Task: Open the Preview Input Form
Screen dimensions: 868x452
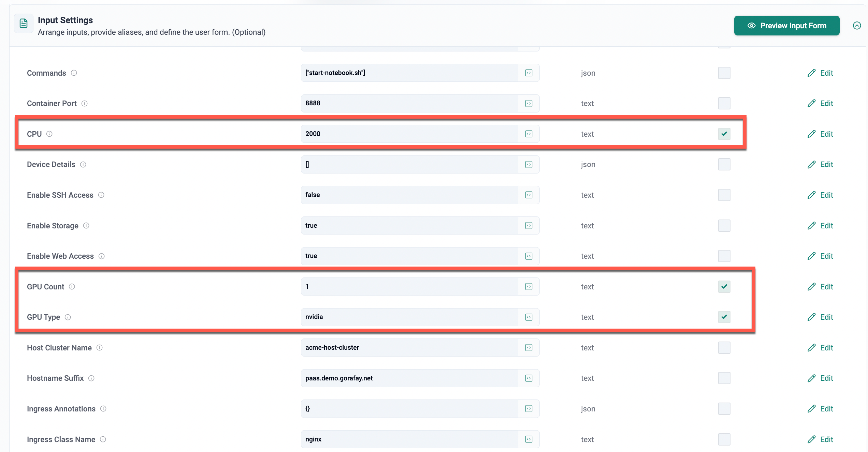Action: pos(786,26)
